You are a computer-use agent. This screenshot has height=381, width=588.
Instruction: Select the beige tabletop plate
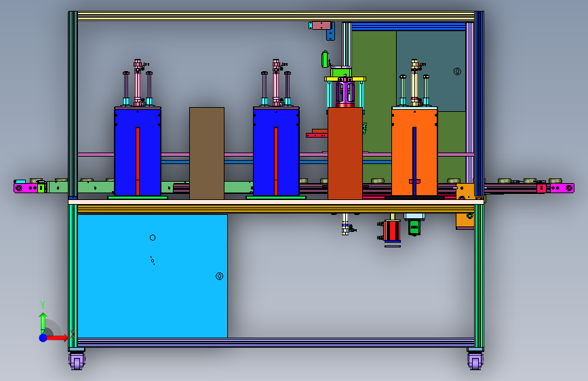click(276, 202)
